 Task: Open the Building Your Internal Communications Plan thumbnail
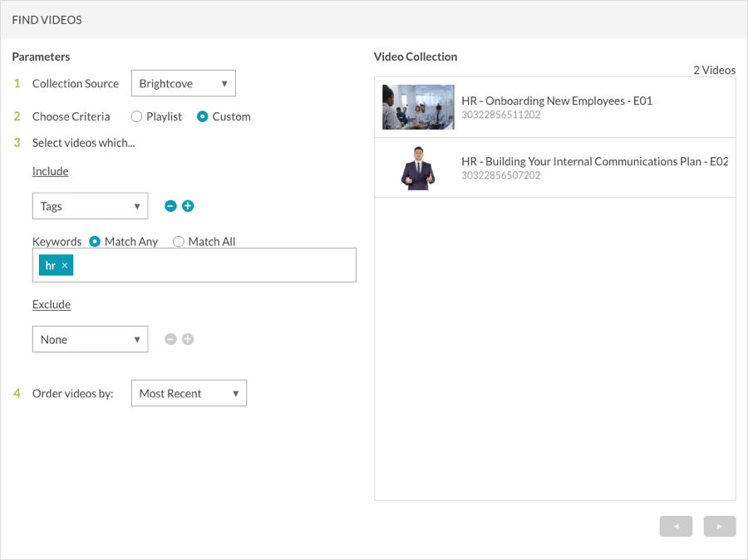pos(418,168)
